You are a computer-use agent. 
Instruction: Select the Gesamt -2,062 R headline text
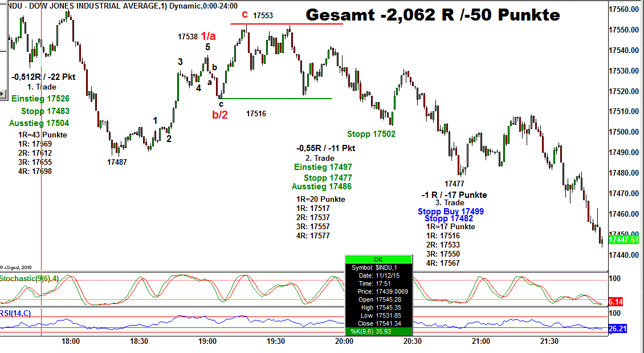click(433, 16)
